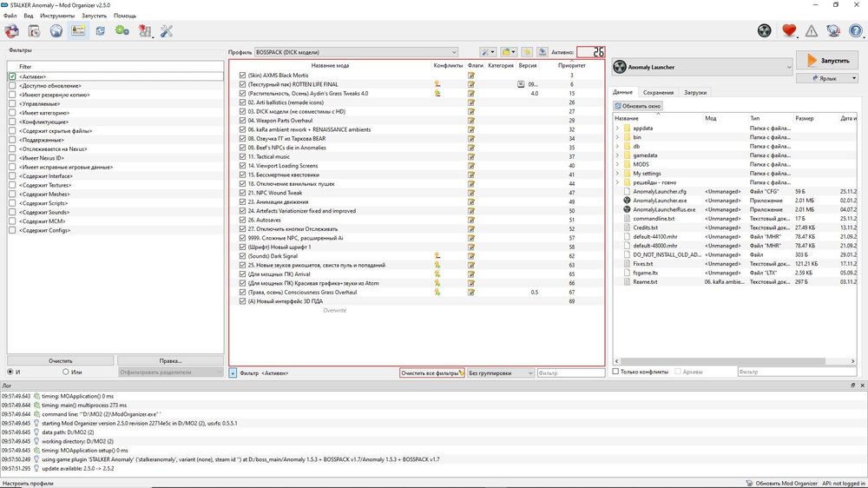The width and height of the screenshot is (868, 488).
Task: Open the executables gears icon
Action: click(122, 31)
